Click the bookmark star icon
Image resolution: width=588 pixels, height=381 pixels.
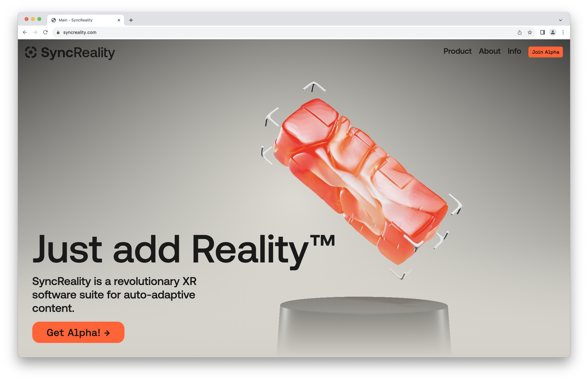click(x=528, y=32)
